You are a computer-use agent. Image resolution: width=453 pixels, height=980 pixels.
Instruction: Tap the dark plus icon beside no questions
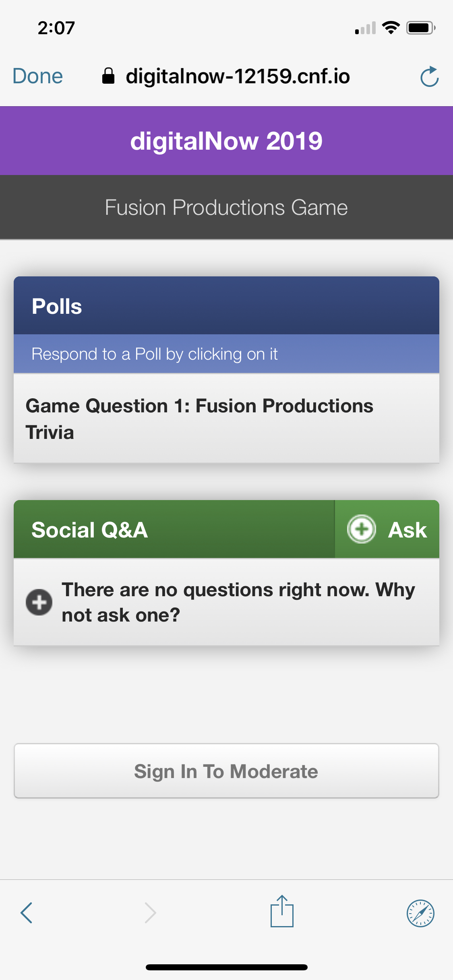point(39,602)
